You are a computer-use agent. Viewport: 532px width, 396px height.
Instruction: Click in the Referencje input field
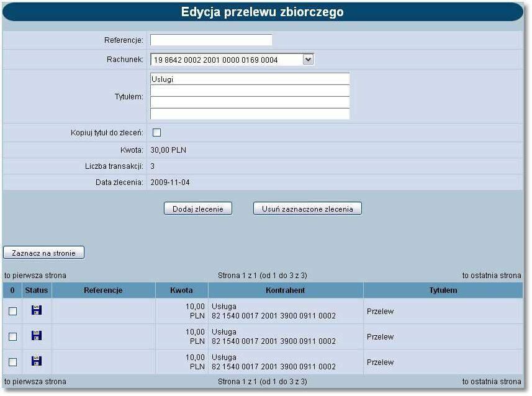click(x=211, y=40)
